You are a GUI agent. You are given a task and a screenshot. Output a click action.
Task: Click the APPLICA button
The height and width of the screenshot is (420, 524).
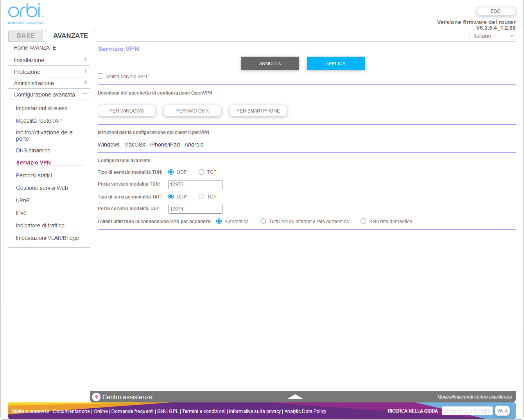(x=336, y=63)
